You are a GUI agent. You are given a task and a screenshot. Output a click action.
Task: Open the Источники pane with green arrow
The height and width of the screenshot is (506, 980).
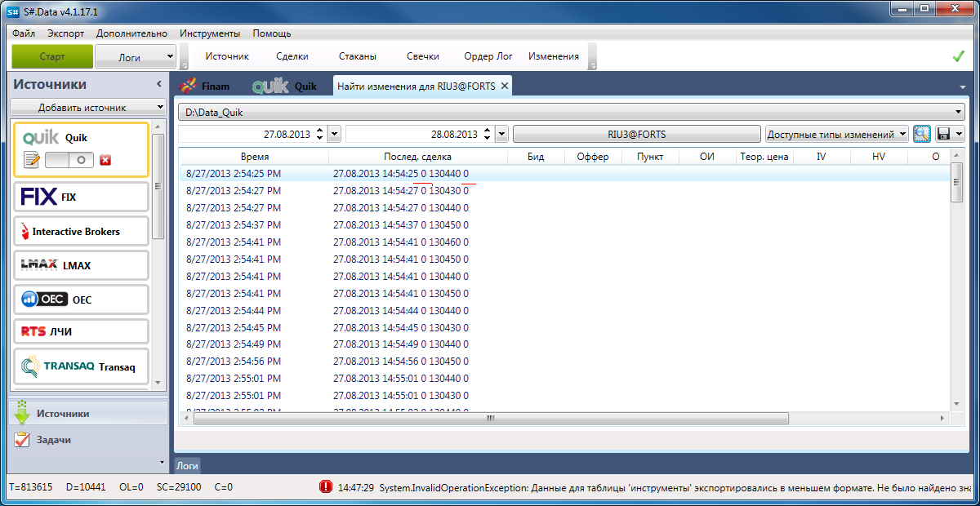88,413
